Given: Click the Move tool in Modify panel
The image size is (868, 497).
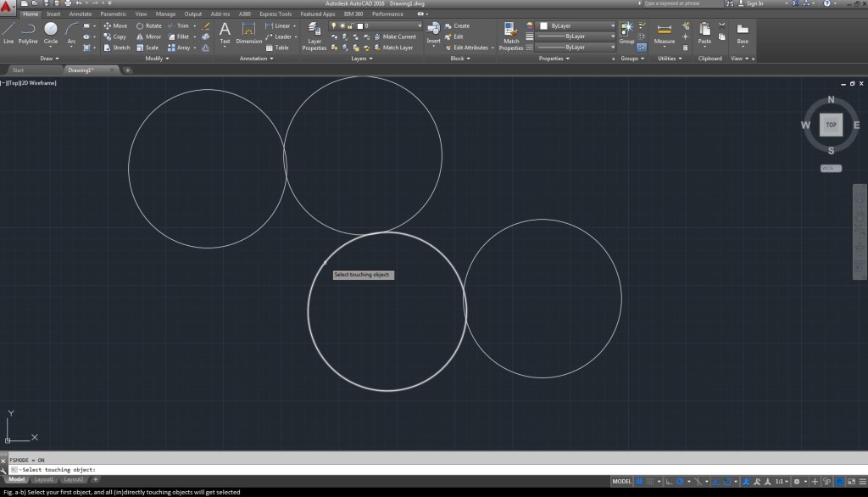Looking at the screenshot, I should click(114, 26).
